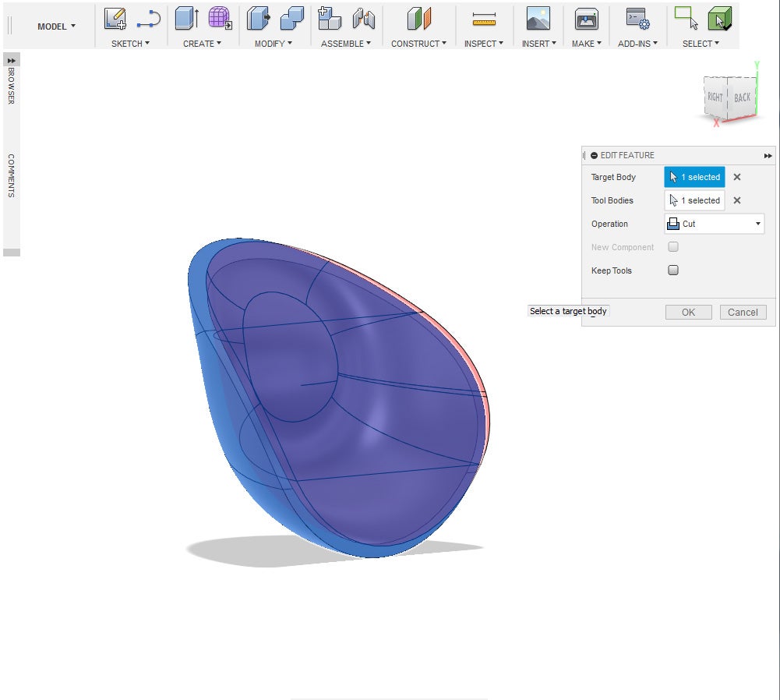
Task: Enable the Keep Tools checkbox
Action: tap(673, 270)
